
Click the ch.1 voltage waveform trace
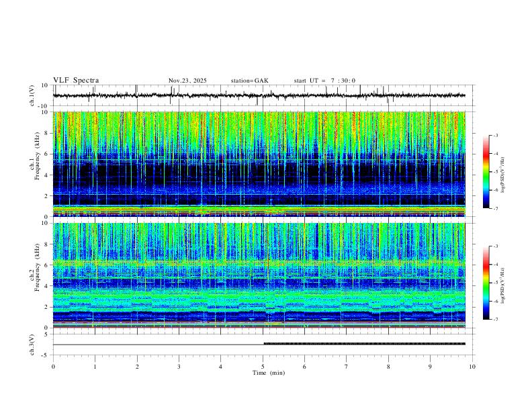point(259,95)
